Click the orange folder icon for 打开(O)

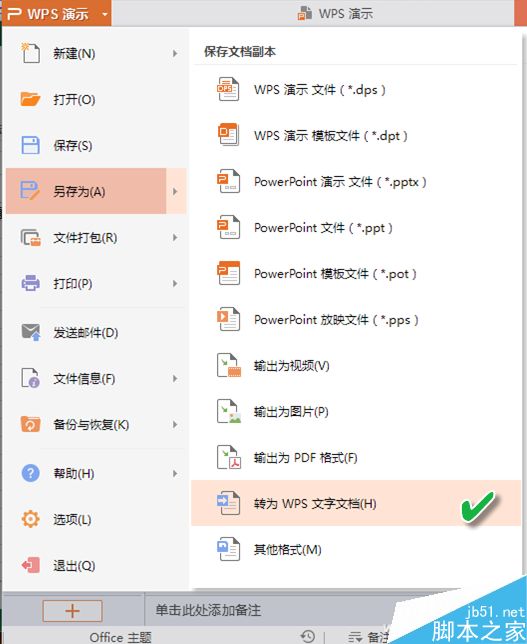pos(30,99)
